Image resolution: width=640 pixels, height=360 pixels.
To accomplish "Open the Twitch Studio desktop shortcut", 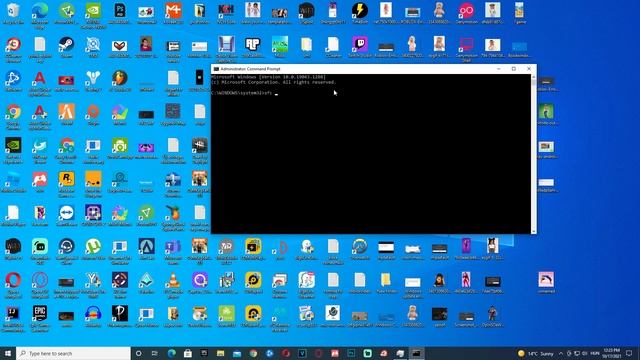I will click(x=360, y=47).
